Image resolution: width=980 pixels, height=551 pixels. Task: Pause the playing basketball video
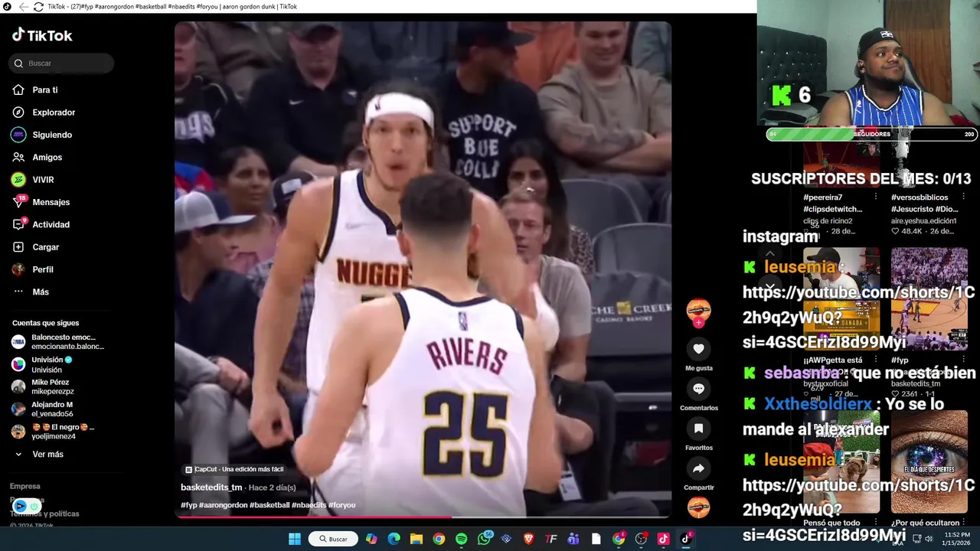coord(423,268)
